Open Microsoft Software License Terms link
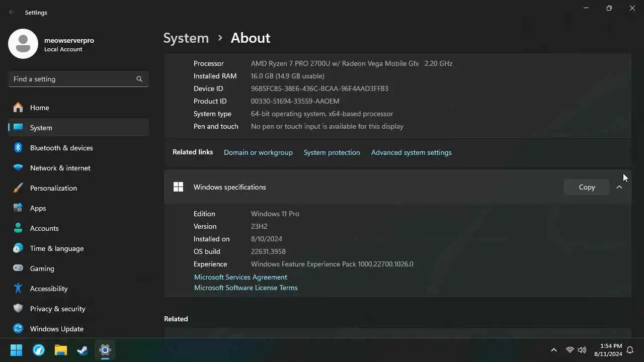 click(x=246, y=288)
